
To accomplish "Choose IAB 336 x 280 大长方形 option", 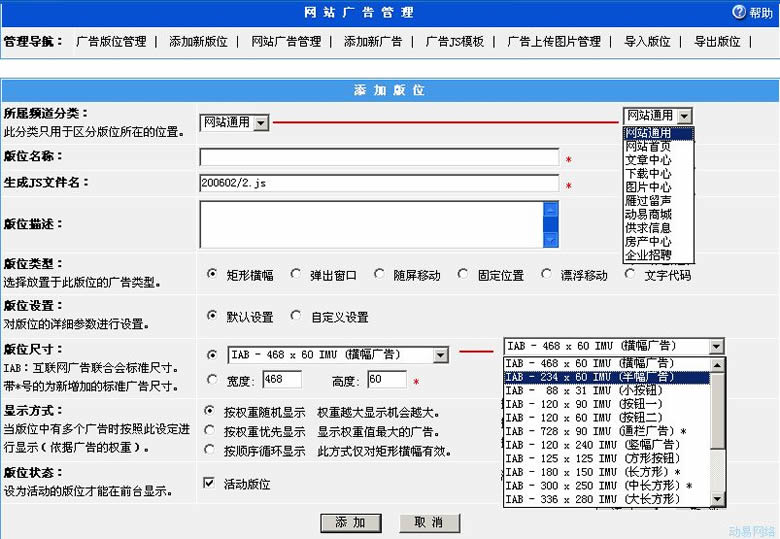I will click(607, 499).
